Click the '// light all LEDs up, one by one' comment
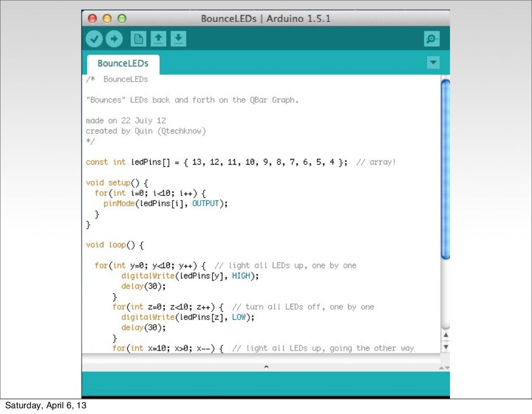532x414 pixels. [285, 266]
